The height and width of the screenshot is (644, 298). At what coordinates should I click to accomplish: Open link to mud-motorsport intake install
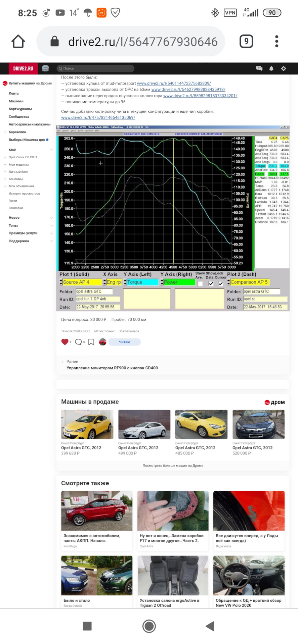tap(174, 83)
